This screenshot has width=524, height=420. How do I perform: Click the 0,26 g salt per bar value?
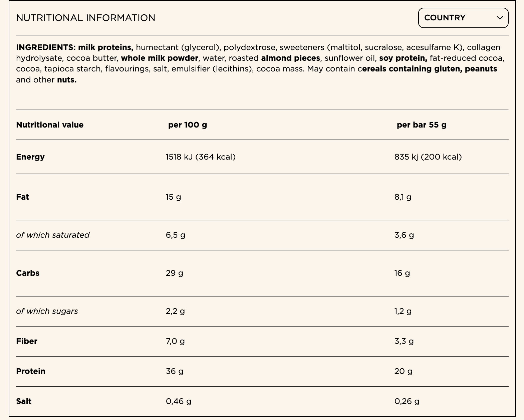[407, 401]
